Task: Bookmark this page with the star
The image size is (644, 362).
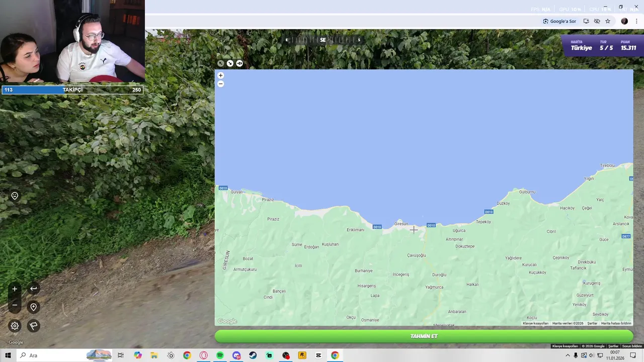Action: tap(608, 21)
